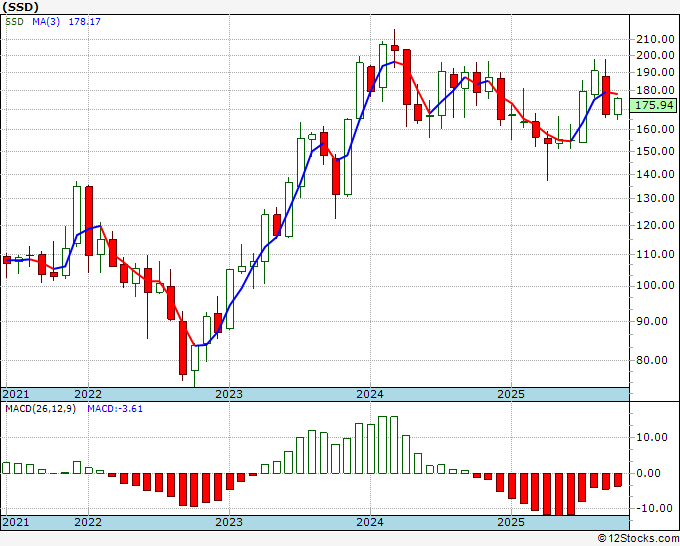Click the 10.00 MACD axis label
Screen dimensions: 680x546
pos(652,437)
